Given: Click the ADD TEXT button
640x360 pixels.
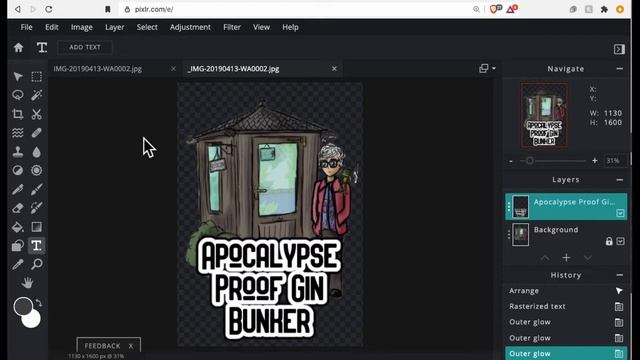Looking at the screenshot, I should click(x=85, y=47).
